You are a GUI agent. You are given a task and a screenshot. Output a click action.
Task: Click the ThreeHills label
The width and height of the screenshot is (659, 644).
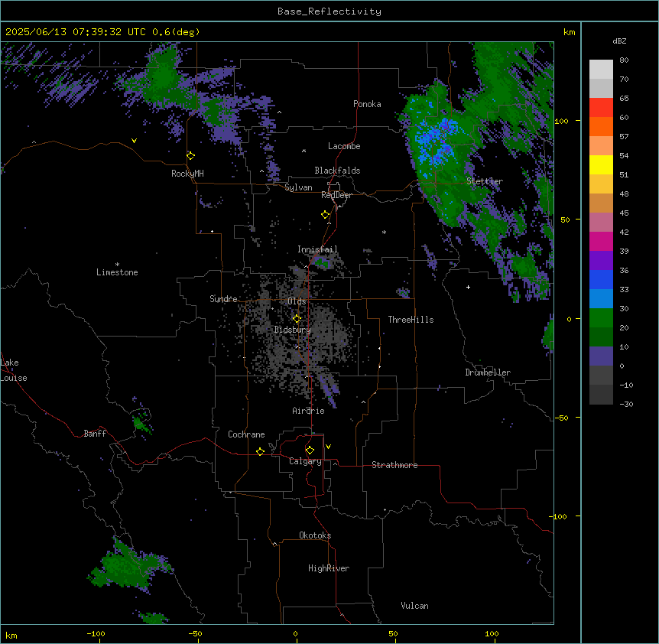coord(411,320)
